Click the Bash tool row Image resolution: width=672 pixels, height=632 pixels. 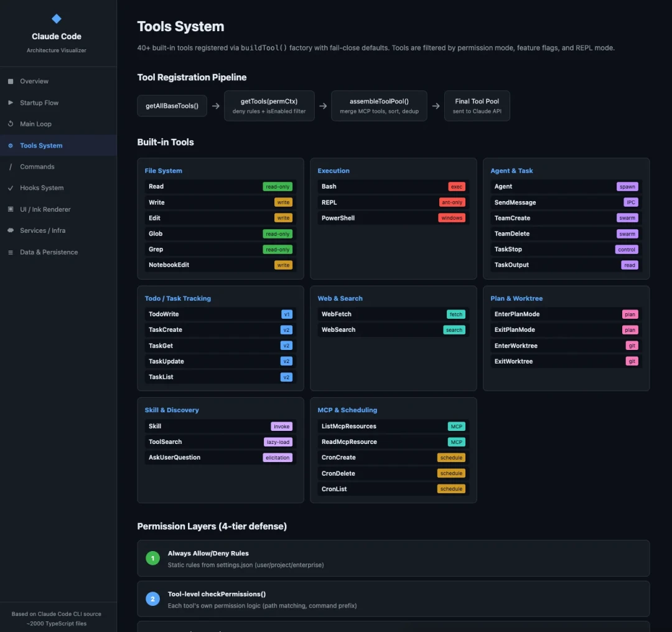click(393, 187)
